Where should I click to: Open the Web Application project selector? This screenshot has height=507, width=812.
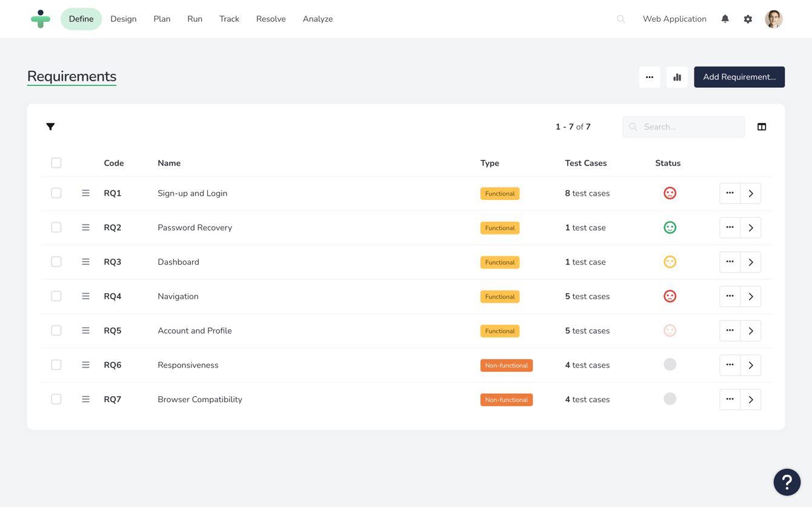pos(674,19)
